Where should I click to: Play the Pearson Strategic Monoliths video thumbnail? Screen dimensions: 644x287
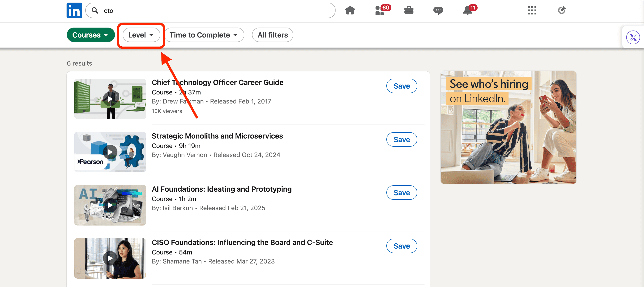(x=110, y=152)
